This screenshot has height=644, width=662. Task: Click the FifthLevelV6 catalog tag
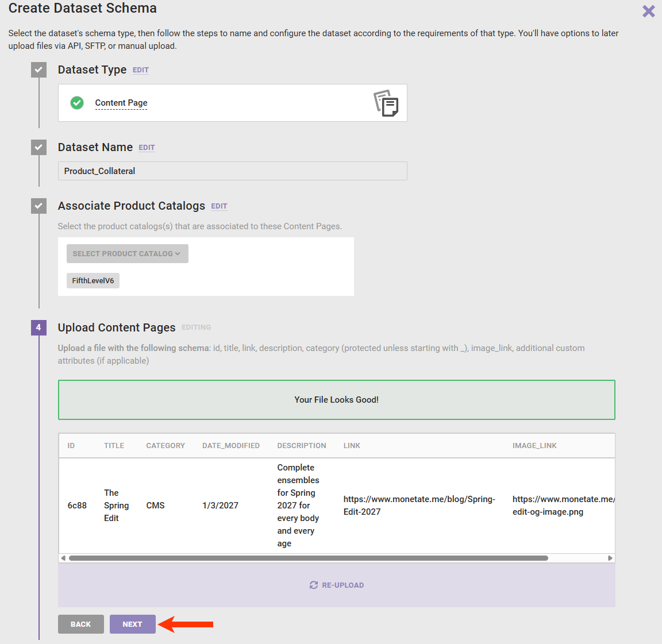click(x=93, y=281)
